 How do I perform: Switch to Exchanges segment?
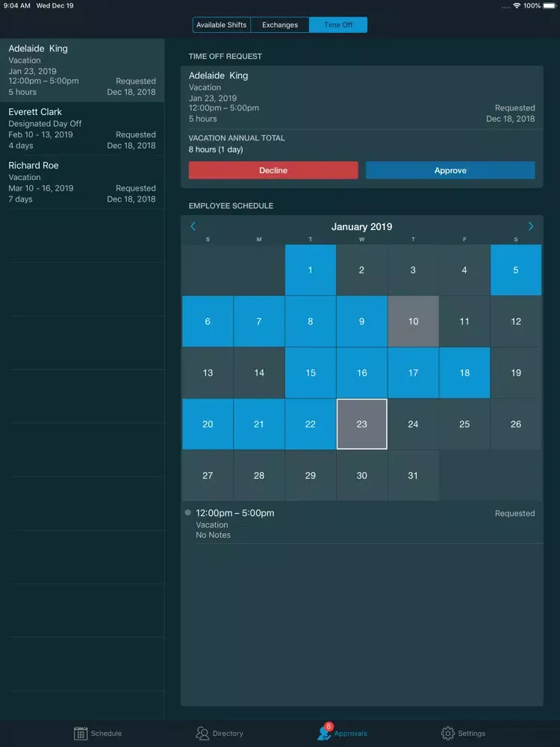(x=280, y=25)
